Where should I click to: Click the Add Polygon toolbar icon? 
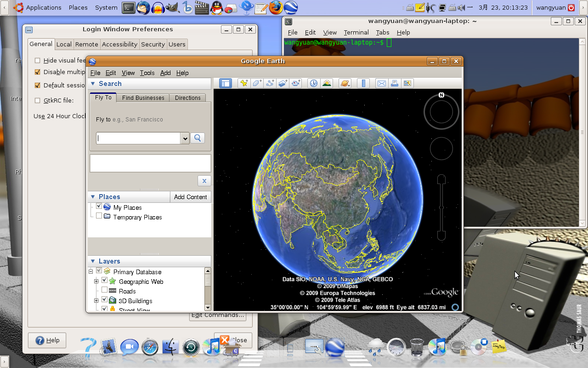pyautogui.click(x=257, y=83)
